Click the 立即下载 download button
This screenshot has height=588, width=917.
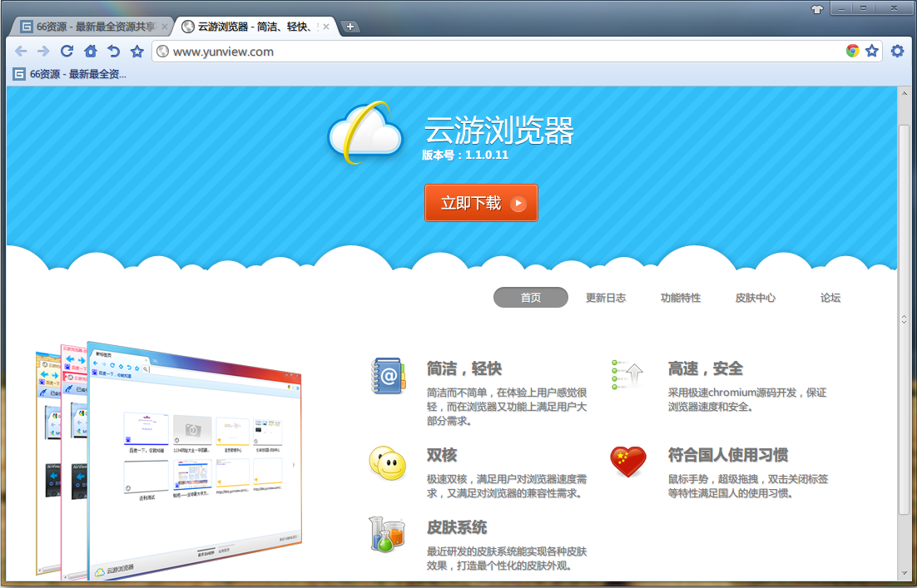coord(481,203)
